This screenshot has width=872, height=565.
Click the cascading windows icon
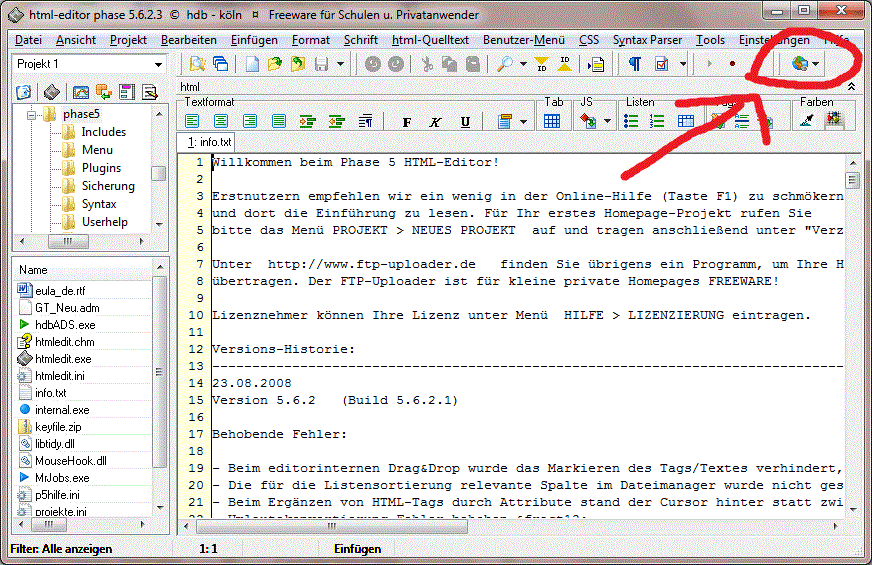221,64
